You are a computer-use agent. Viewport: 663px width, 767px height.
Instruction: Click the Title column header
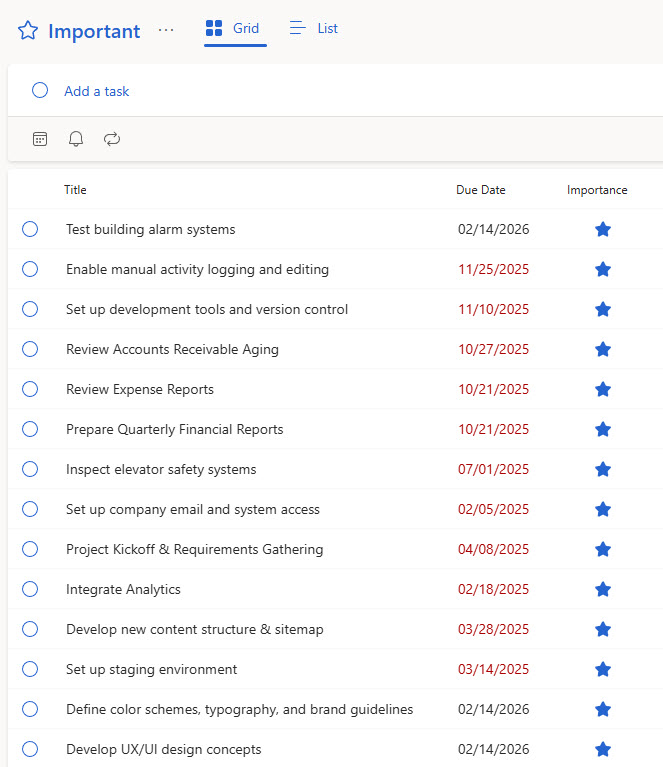pyautogui.click(x=75, y=190)
